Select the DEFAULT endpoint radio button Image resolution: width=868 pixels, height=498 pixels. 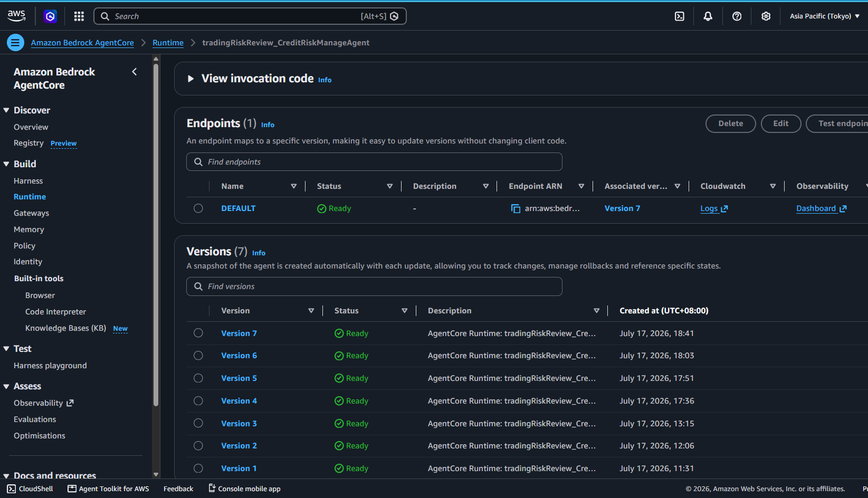pyautogui.click(x=198, y=208)
